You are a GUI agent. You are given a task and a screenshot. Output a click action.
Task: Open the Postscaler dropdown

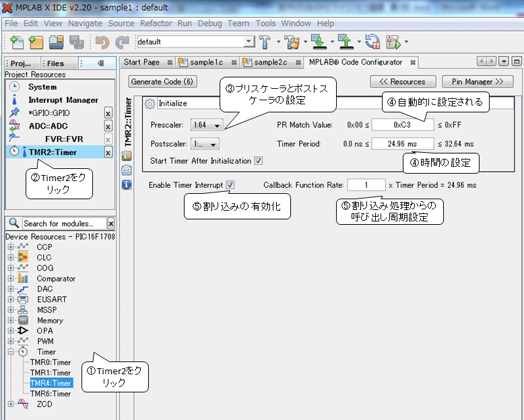[x=205, y=144]
